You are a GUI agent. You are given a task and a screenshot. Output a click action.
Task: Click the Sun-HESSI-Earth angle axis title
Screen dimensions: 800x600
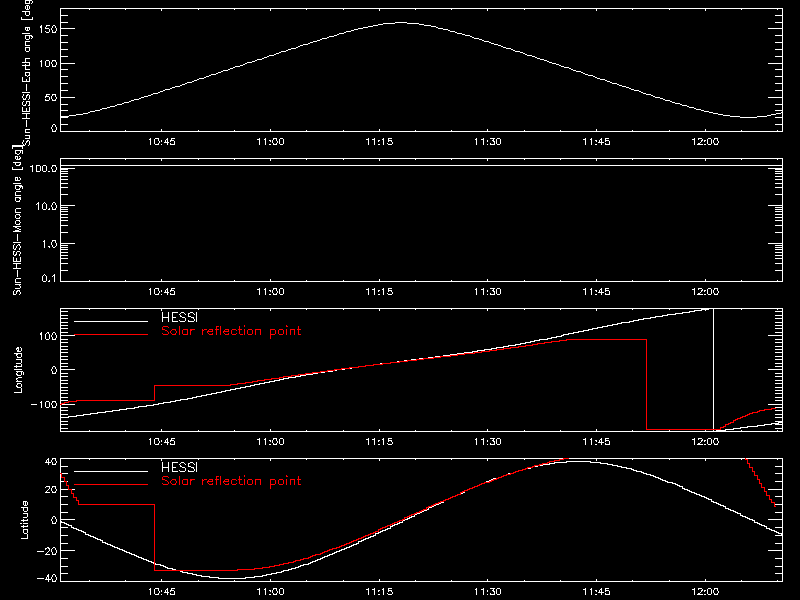coord(27,73)
